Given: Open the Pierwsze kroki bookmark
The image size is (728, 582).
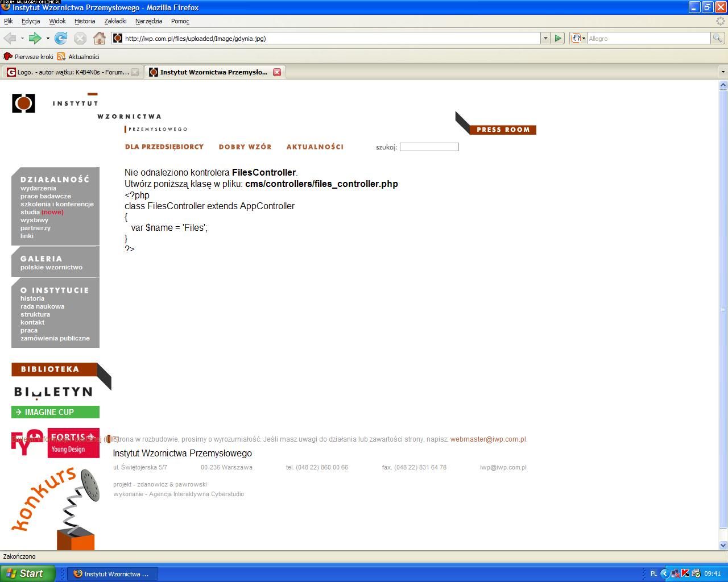Looking at the screenshot, I should point(28,57).
